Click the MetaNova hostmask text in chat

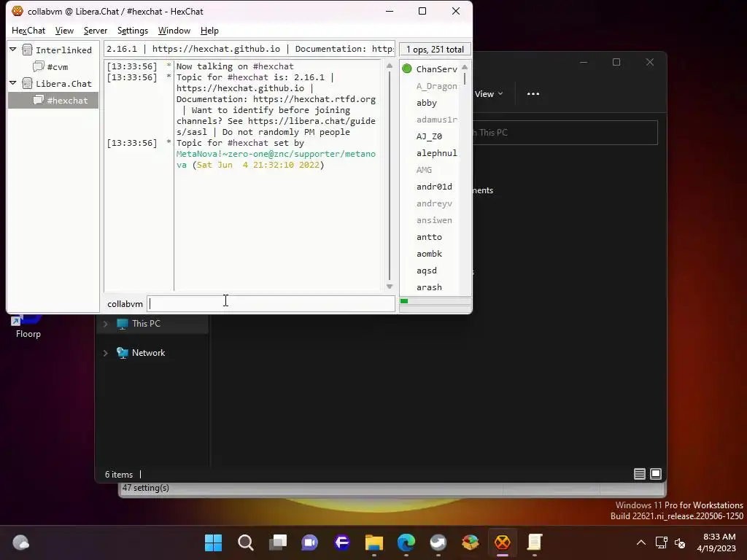(x=276, y=160)
